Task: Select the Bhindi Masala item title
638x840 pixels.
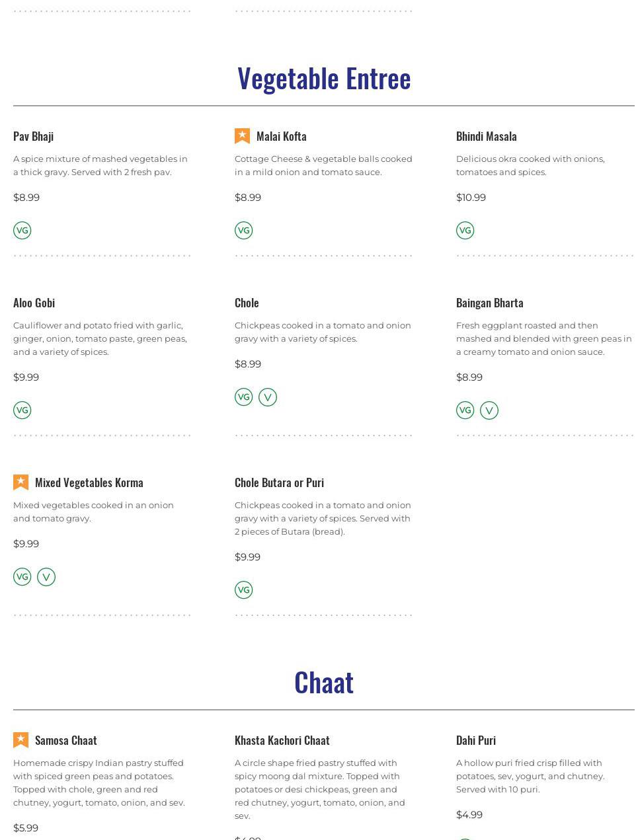Action: tap(487, 136)
